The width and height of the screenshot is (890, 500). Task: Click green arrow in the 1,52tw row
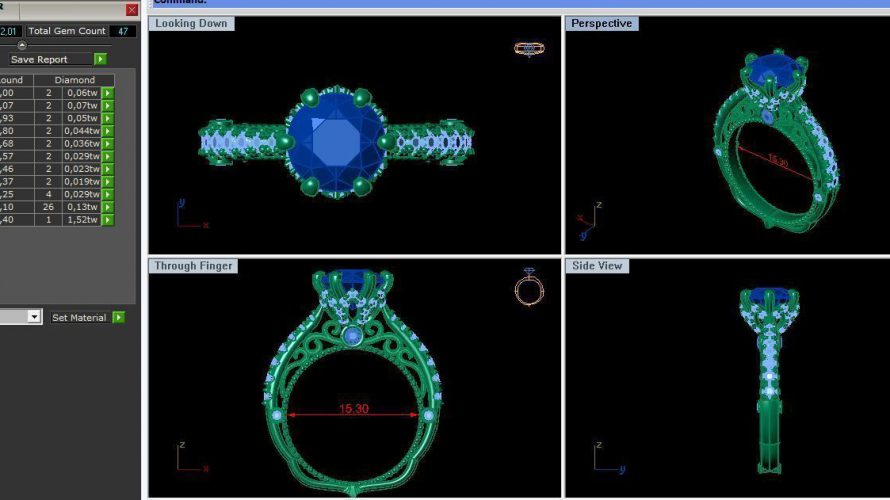pos(108,220)
